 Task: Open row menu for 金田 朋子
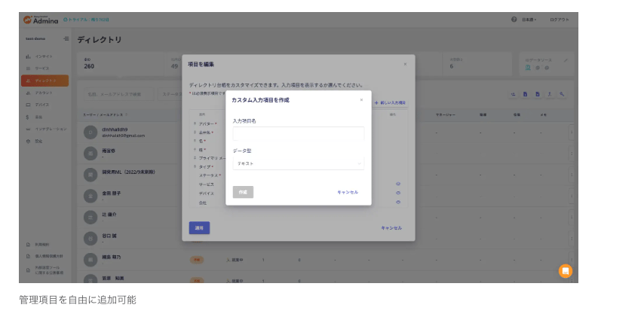point(572,196)
